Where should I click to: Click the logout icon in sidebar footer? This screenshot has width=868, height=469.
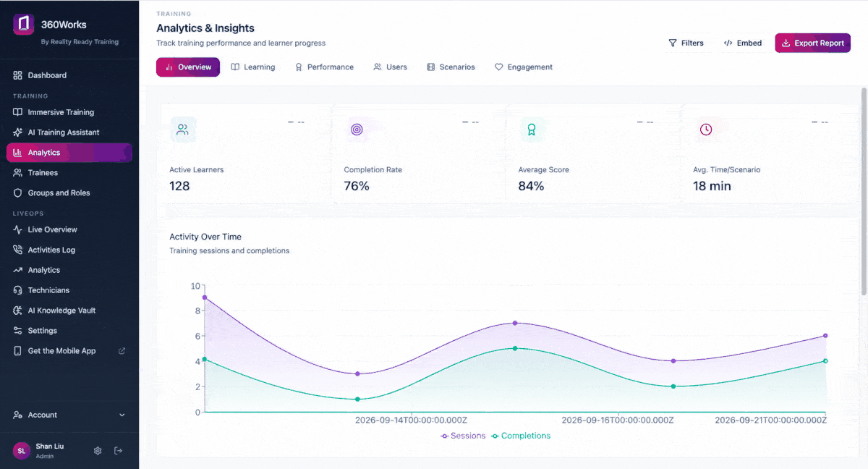coord(119,451)
